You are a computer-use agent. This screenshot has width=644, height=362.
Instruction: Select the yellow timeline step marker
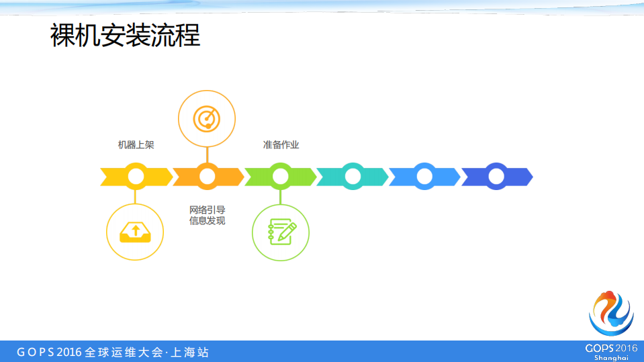[136, 177]
